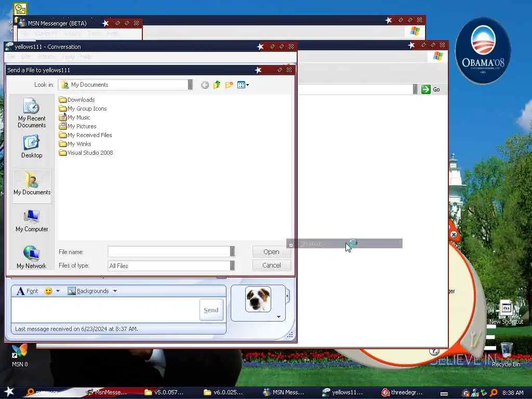Select the My Group Icons folder
Image resolution: width=532 pixels, height=399 pixels.
pyautogui.click(x=83, y=108)
